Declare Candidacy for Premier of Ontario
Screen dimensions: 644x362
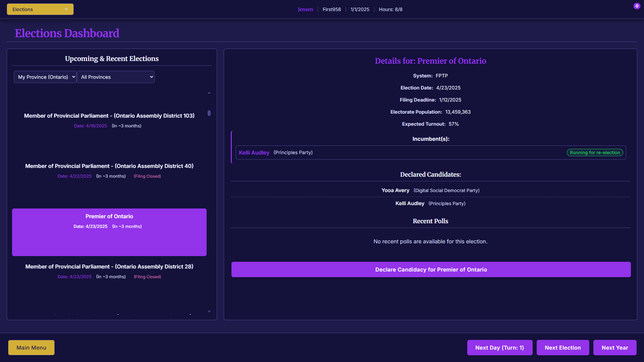431,269
